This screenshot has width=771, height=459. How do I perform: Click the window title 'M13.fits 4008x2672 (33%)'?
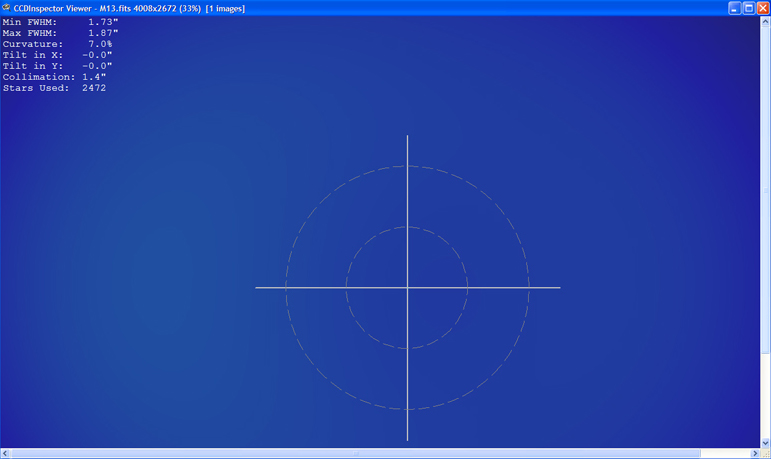click(x=150, y=8)
